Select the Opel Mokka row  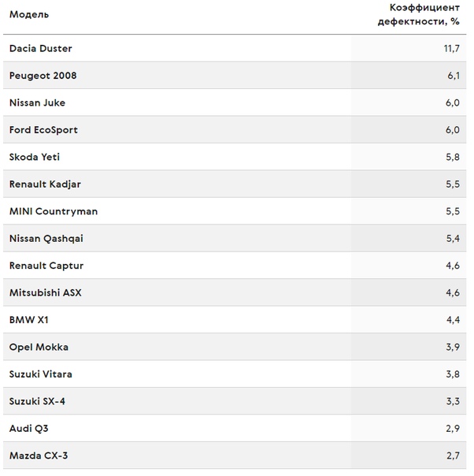tap(235, 347)
